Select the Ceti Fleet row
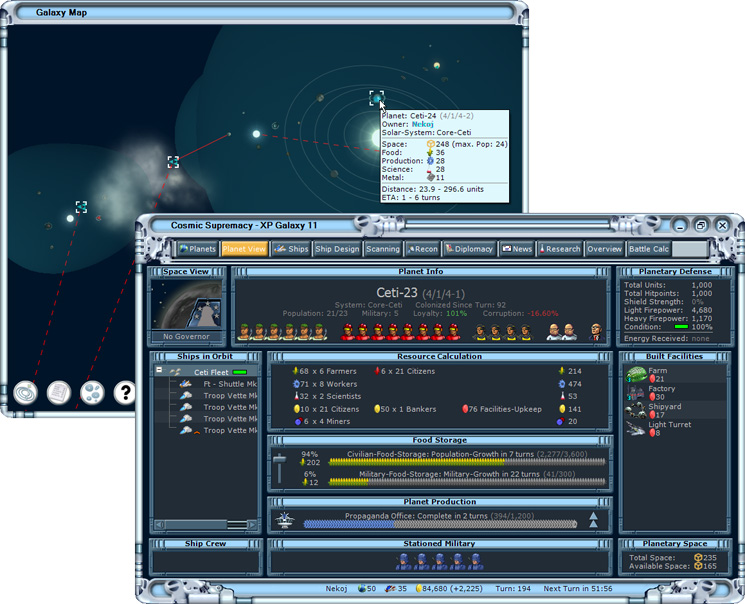 coord(206,372)
